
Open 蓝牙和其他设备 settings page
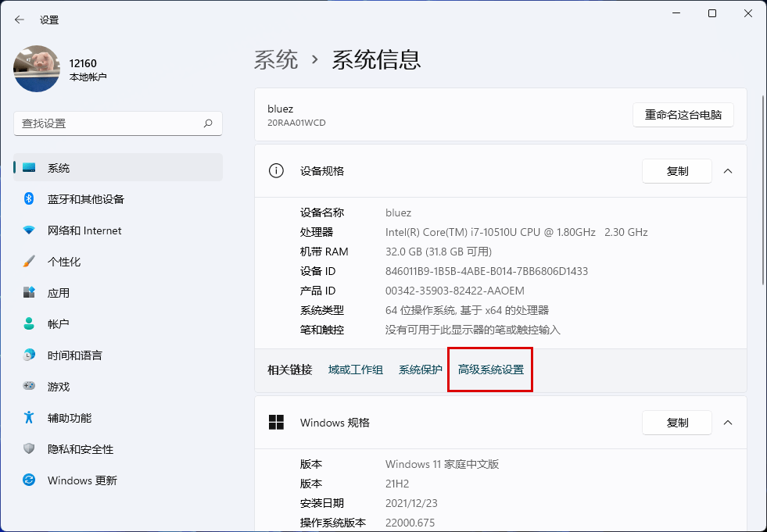(118, 199)
